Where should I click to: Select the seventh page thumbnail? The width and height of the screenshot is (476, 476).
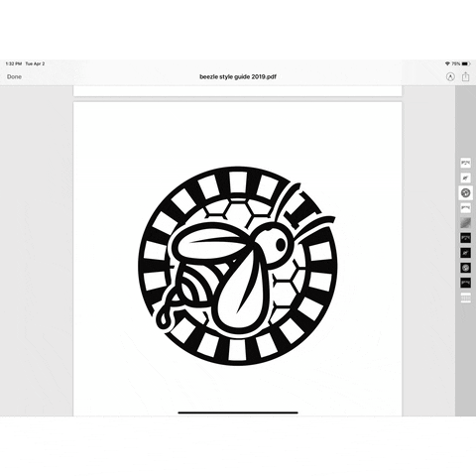(x=465, y=253)
